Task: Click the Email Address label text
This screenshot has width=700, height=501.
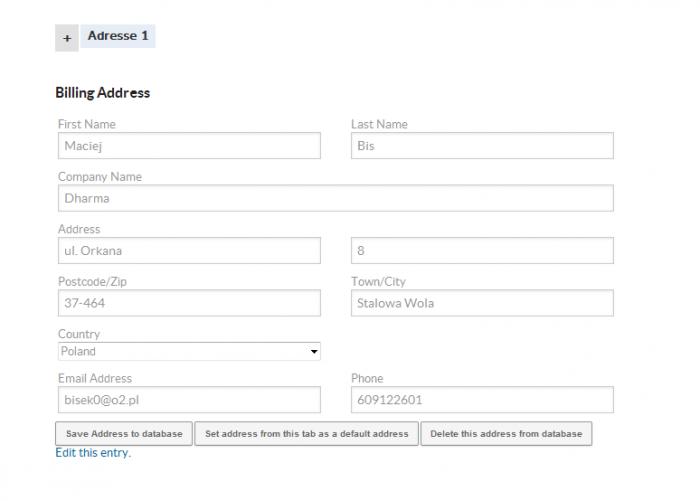Action: click(95, 379)
